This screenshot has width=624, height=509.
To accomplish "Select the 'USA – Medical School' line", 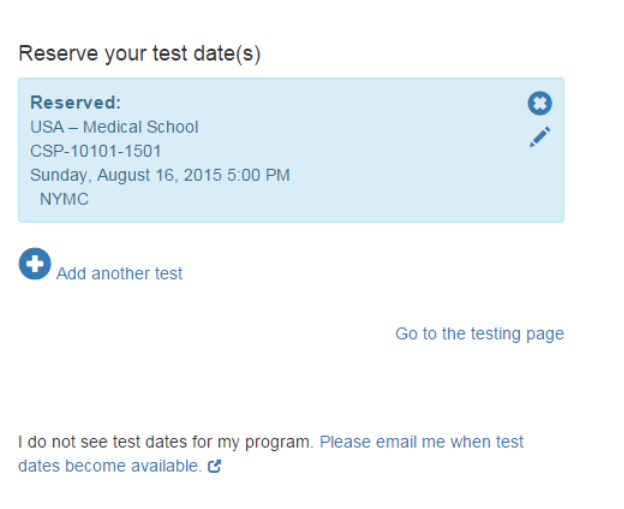I will [114, 127].
